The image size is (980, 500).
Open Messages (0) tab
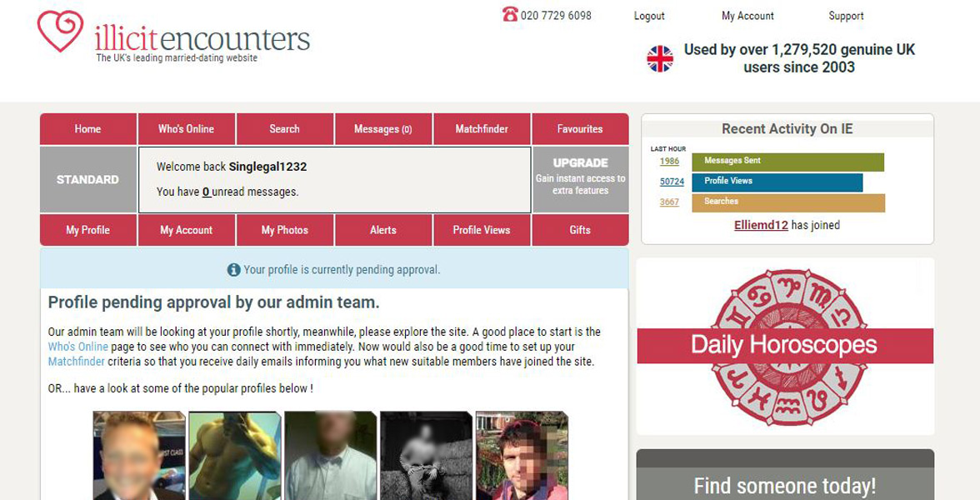[383, 128]
